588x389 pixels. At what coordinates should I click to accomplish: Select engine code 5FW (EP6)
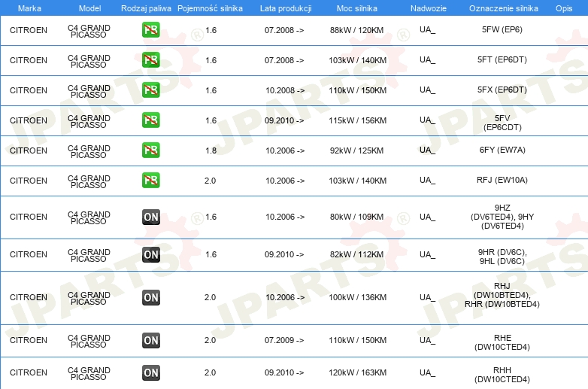502,29
